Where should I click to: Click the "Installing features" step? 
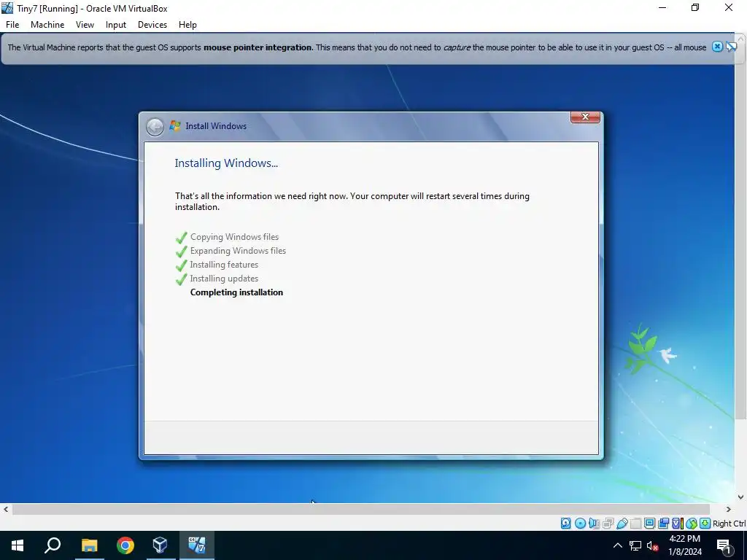pos(224,264)
